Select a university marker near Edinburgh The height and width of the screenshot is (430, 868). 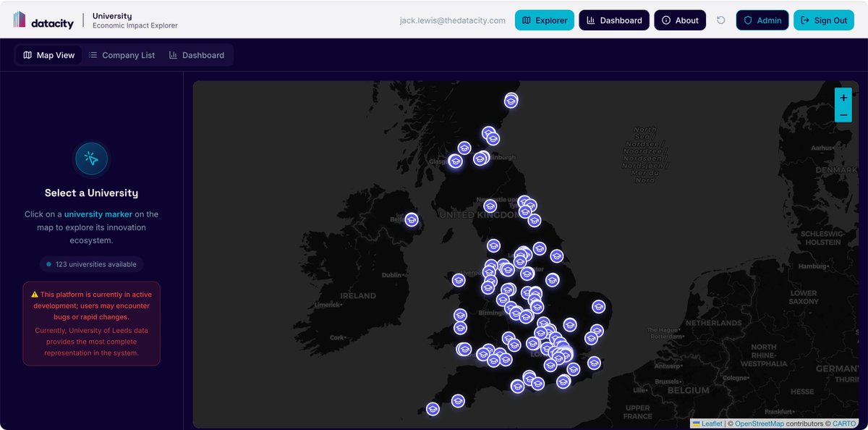click(x=480, y=158)
